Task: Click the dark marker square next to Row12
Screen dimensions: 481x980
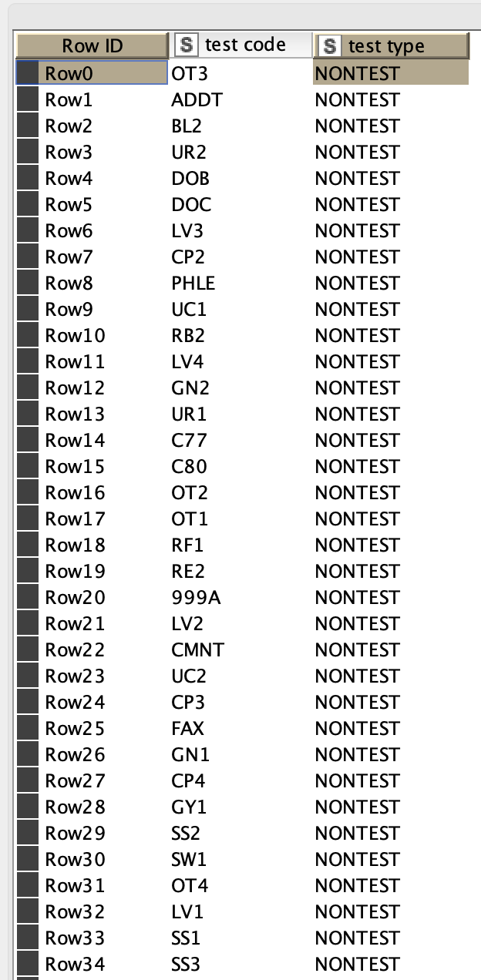Action: click(x=28, y=388)
